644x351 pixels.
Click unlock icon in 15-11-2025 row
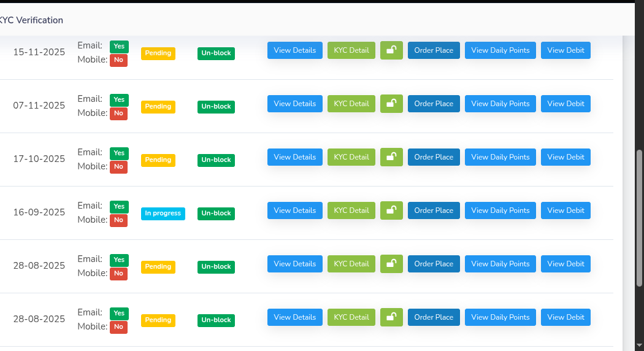click(x=391, y=50)
